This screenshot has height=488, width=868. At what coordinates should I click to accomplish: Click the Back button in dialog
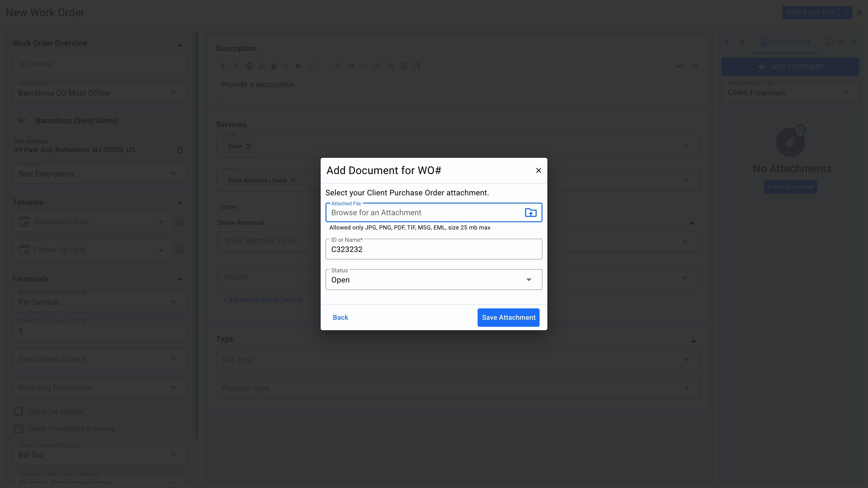340,318
